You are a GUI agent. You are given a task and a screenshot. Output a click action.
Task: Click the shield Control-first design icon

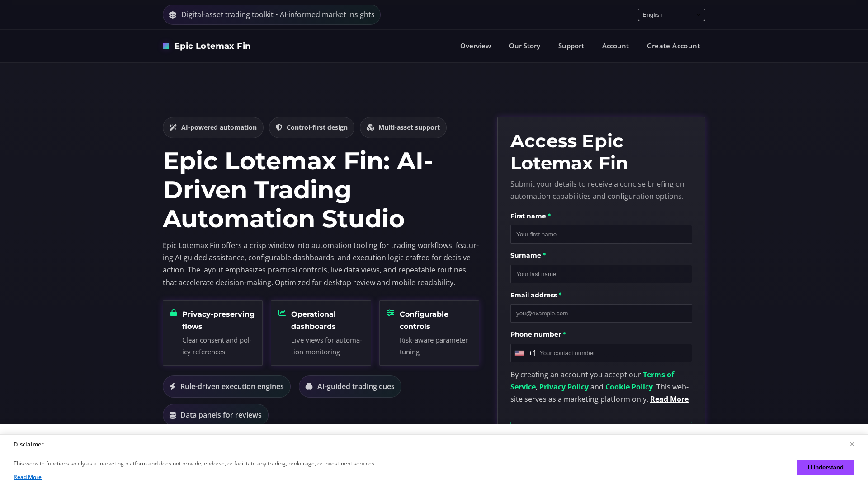279,127
